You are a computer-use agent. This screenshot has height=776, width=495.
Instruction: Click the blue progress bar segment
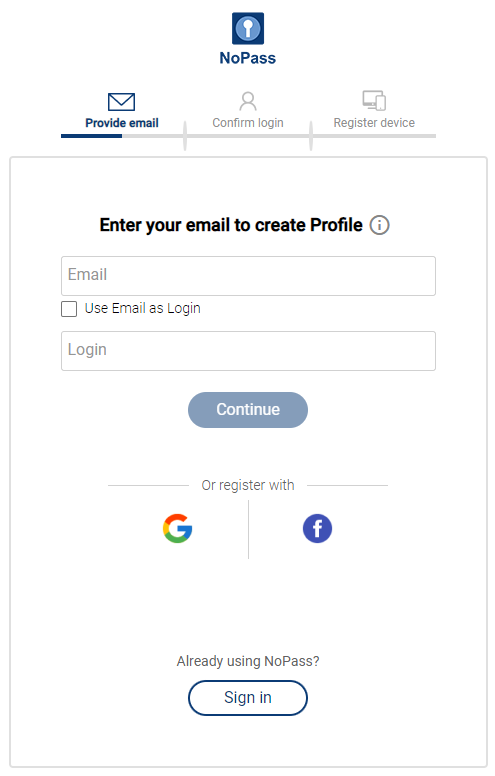point(92,136)
